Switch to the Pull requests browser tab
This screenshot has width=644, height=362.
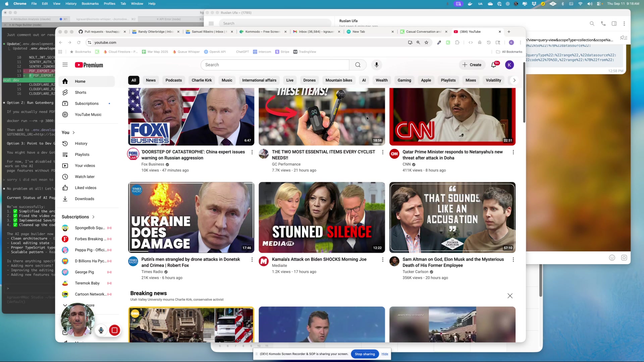click(x=102, y=32)
